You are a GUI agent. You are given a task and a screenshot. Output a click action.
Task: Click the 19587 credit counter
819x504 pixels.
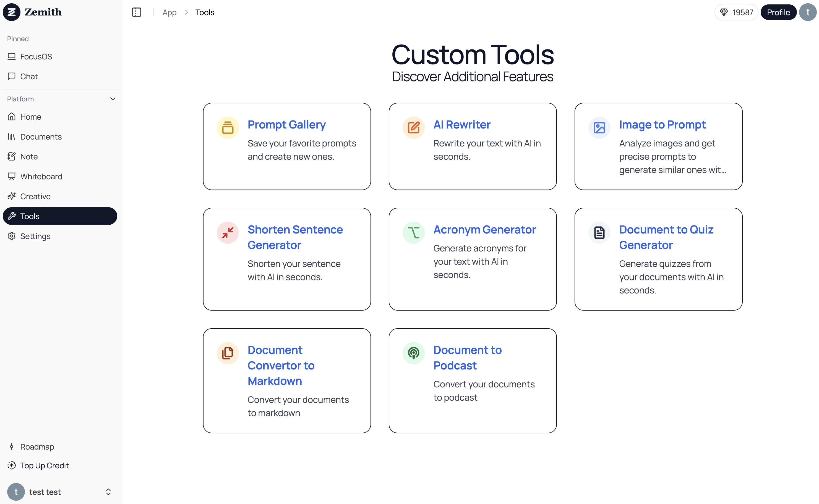coord(736,12)
